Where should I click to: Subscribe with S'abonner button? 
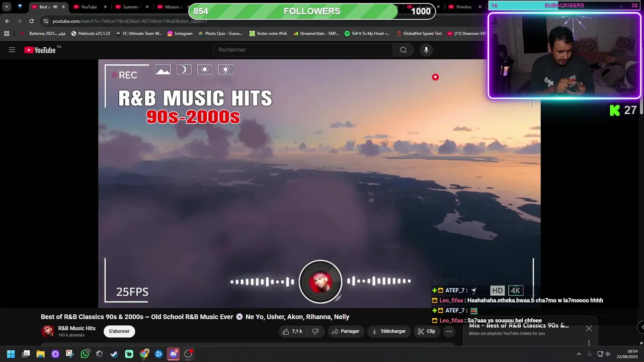click(119, 331)
